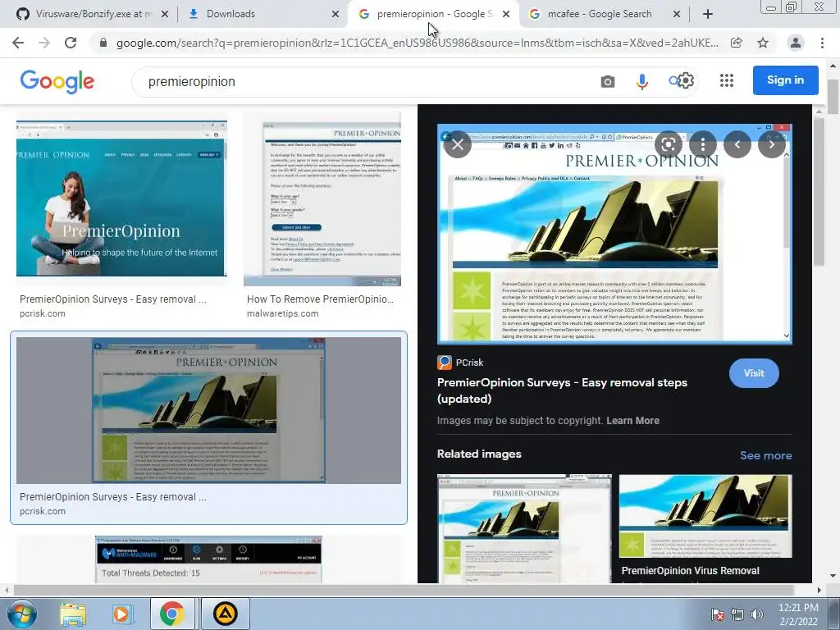This screenshot has width=840, height=630.
Task: Click the Chrome taskbar icon
Action: 171,614
